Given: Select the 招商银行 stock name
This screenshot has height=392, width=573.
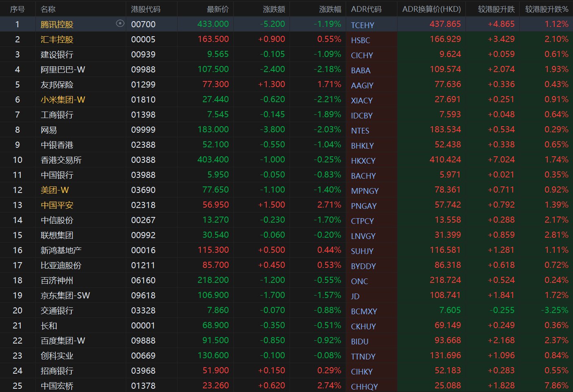Looking at the screenshot, I should 57,371.
